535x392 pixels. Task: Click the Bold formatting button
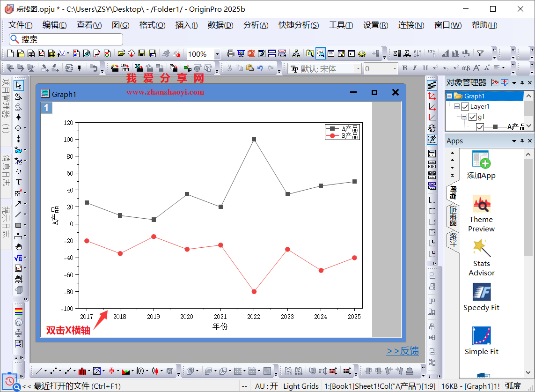[405, 69]
